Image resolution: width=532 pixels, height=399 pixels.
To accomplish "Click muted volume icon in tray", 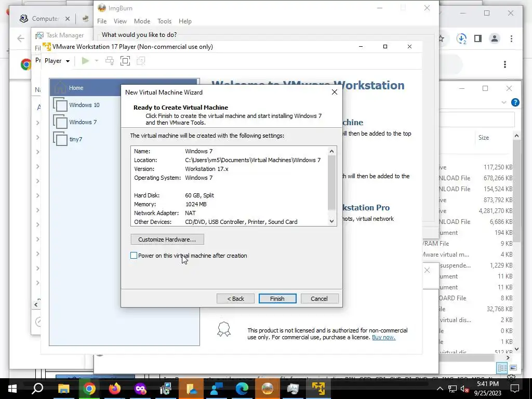I will coord(464,389).
